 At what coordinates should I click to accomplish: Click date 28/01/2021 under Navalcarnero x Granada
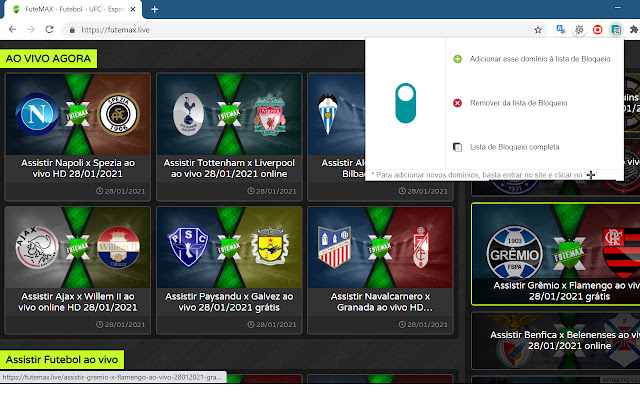click(x=423, y=324)
